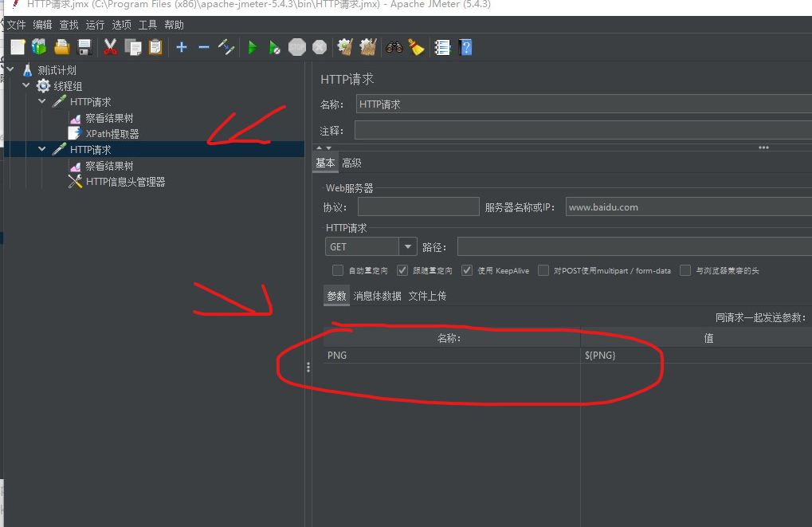The height and width of the screenshot is (527, 812).
Task: Click the Reset Search brush icon
Action: (x=416, y=47)
